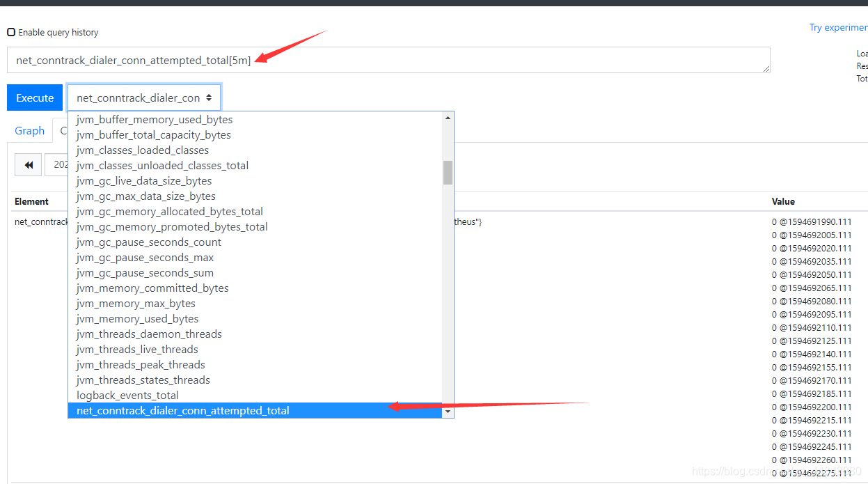The height and width of the screenshot is (484, 868).
Task: Choose jvm_classes_unloaded_classes_total from list
Action: click(x=255, y=165)
